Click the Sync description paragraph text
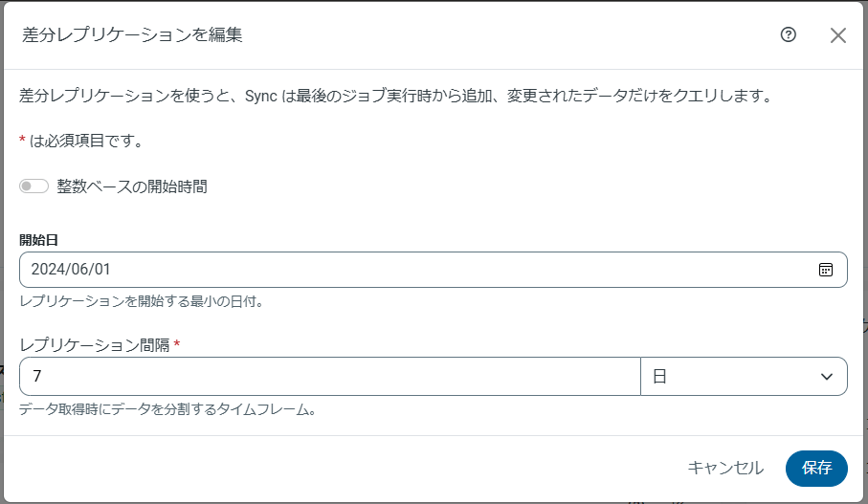This screenshot has height=504, width=868. click(395, 96)
